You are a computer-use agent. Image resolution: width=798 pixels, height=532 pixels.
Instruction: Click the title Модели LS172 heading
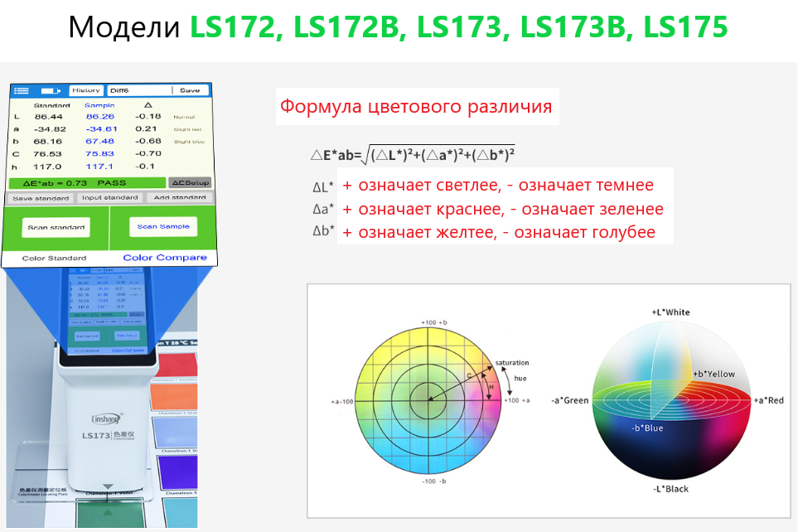click(399, 27)
